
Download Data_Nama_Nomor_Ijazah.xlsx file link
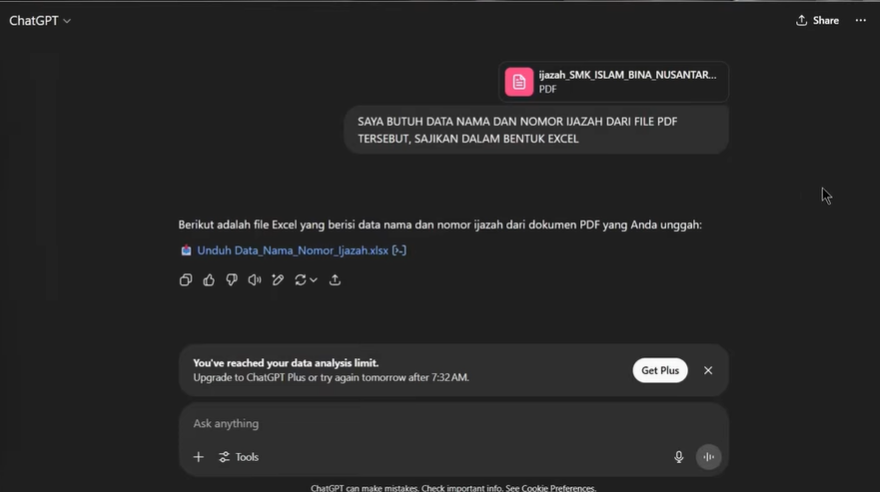[292, 251]
